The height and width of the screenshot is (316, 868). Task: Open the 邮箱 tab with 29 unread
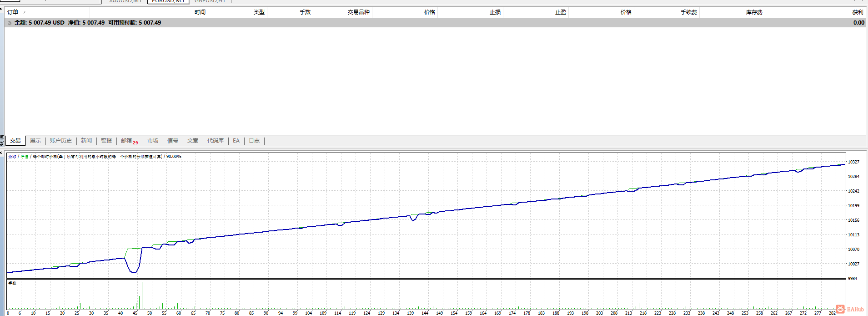pyautogui.click(x=129, y=141)
